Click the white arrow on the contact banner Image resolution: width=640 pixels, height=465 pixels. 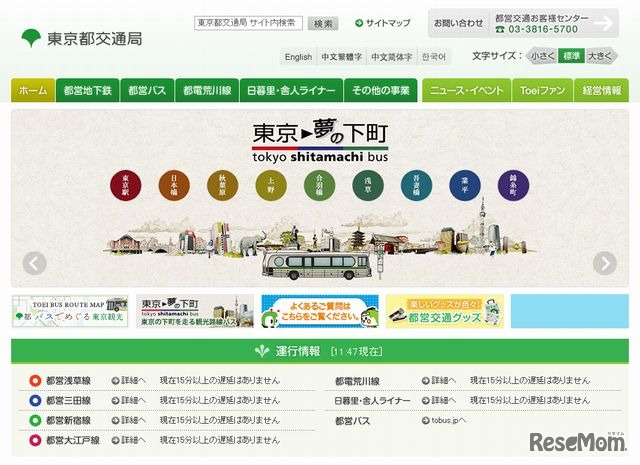coord(603,23)
